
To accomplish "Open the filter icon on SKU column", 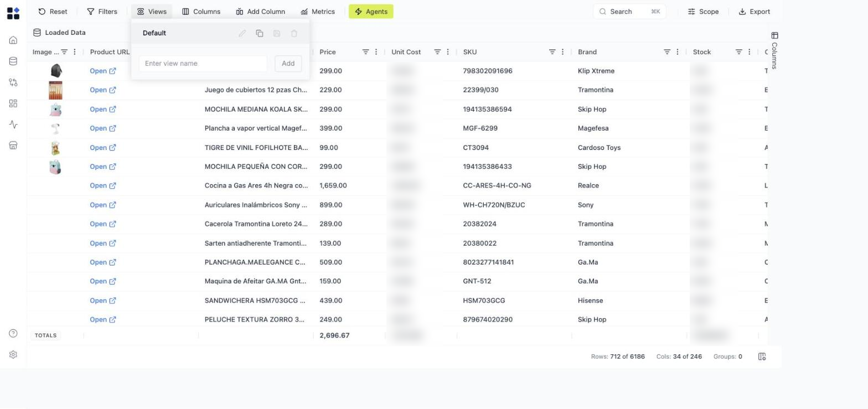I will click(552, 52).
